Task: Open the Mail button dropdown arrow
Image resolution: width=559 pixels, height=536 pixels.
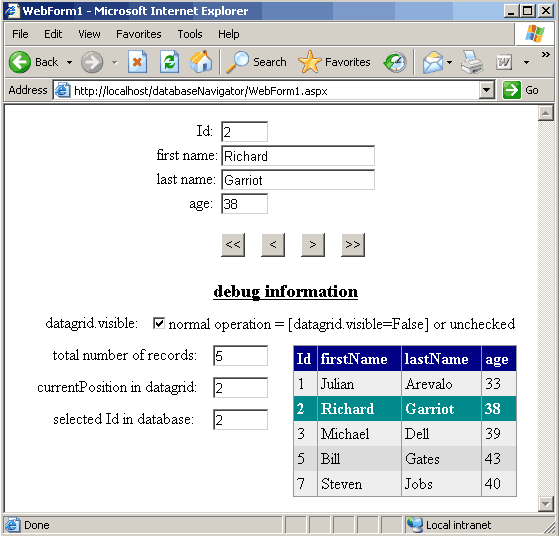Action: pos(450,62)
